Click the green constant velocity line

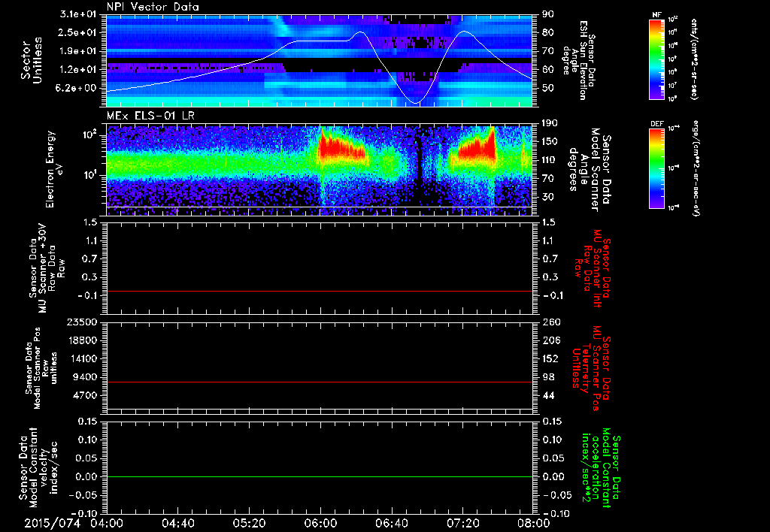319,476
